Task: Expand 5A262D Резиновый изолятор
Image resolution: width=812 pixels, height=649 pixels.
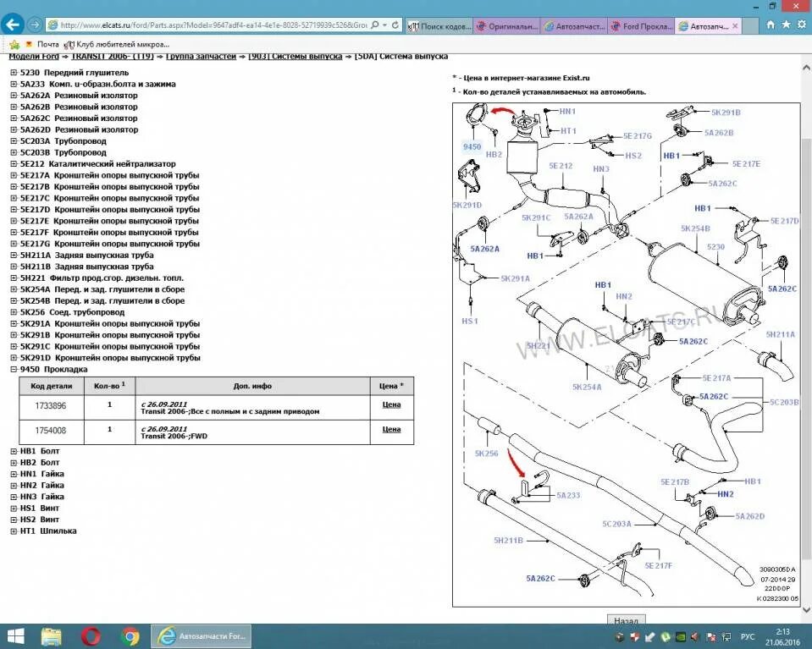Action: tap(14, 129)
